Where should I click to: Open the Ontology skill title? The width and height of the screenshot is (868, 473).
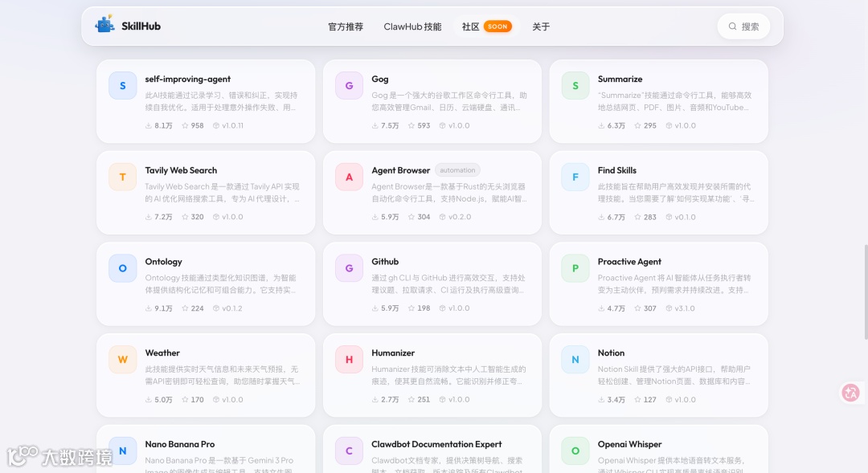[x=163, y=262]
